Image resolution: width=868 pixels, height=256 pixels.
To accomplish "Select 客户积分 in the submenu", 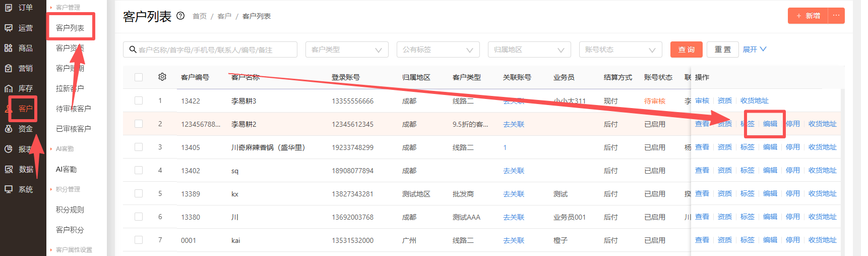I will [70, 230].
